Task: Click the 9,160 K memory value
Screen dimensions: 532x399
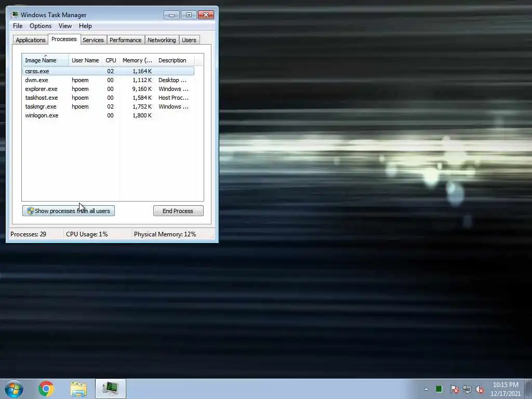Action: click(x=142, y=89)
